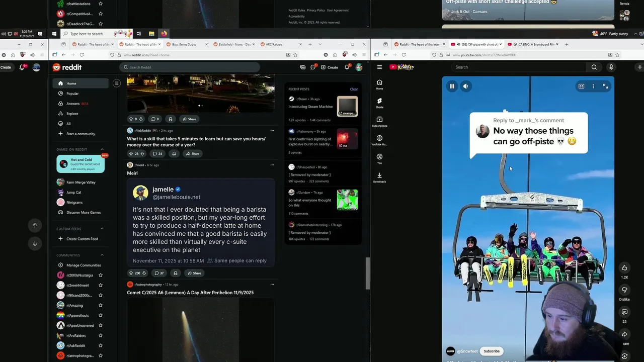Downvote the jamelle barista post
The height and width of the screenshot is (362, 644).
pyautogui.click(x=144, y=273)
